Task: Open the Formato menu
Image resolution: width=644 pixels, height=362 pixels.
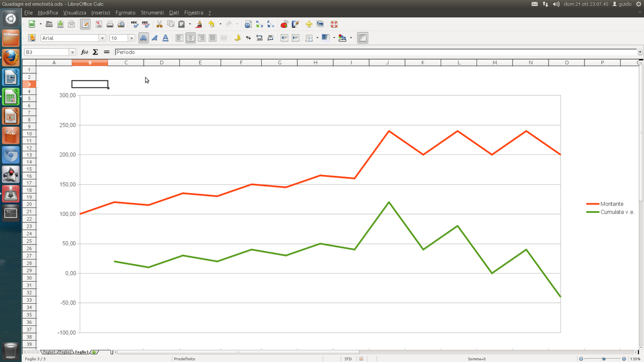Action: [126, 13]
